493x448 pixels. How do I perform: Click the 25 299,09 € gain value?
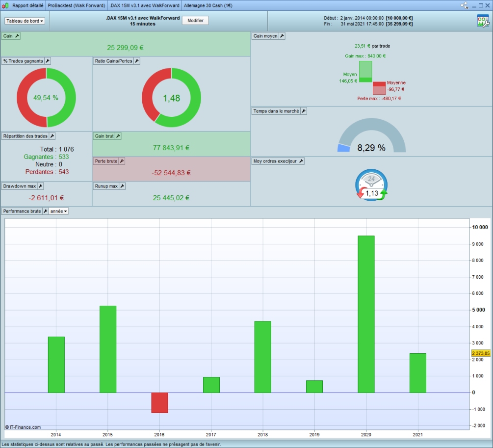pyautogui.click(x=125, y=48)
